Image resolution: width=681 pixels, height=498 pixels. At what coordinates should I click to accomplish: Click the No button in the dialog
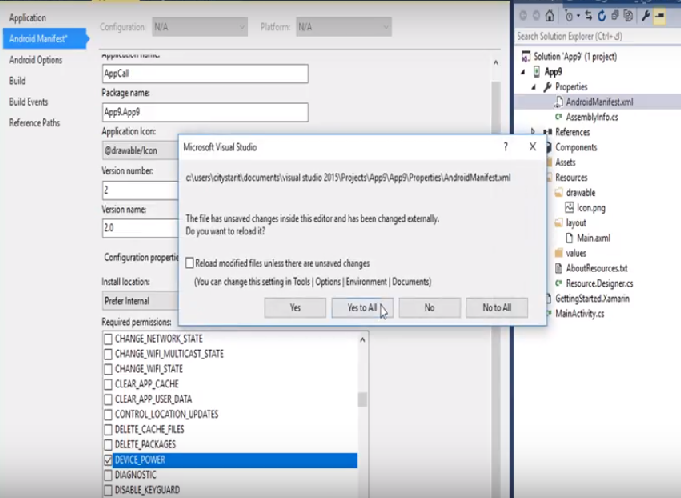pyautogui.click(x=430, y=307)
